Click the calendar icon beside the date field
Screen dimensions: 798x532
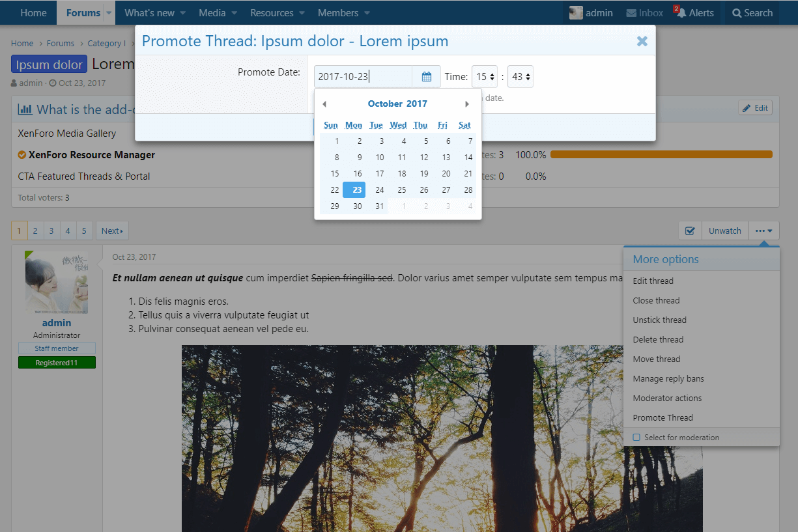coord(427,77)
